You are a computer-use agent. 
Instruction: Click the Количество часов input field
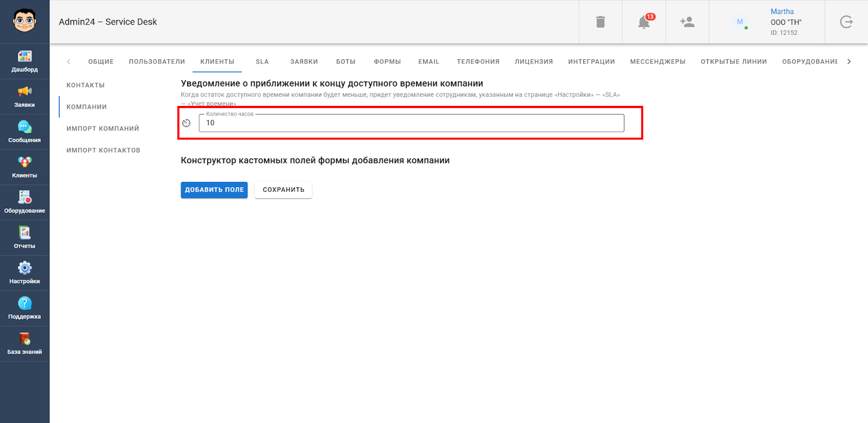coord(411,123)
